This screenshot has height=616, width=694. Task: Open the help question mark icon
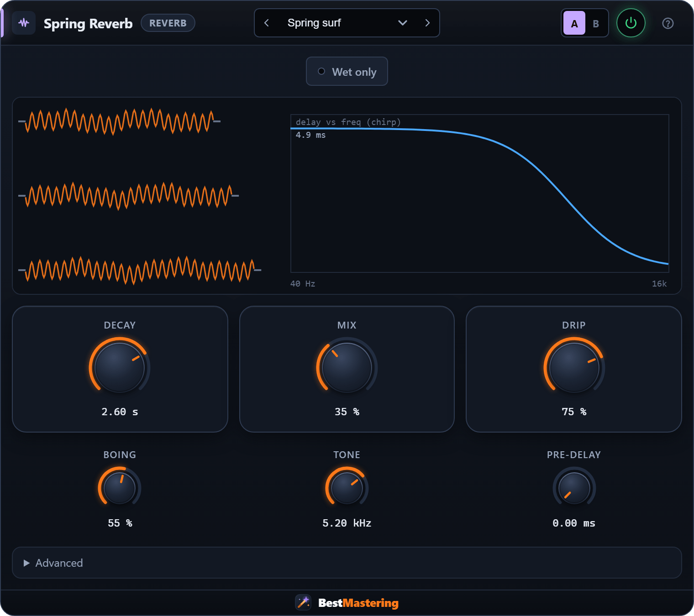(x=668, y=23)
